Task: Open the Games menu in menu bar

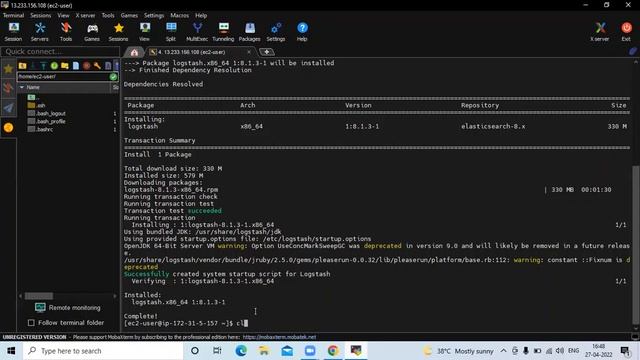Action: click(x=129, y=16)
